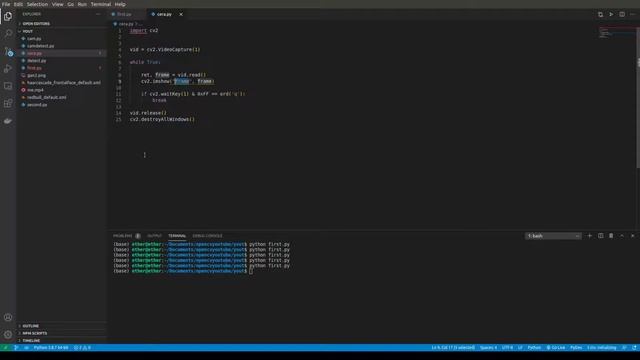Kill the terminal with the trash icon

pyautogui.click(x=611, y=236)
